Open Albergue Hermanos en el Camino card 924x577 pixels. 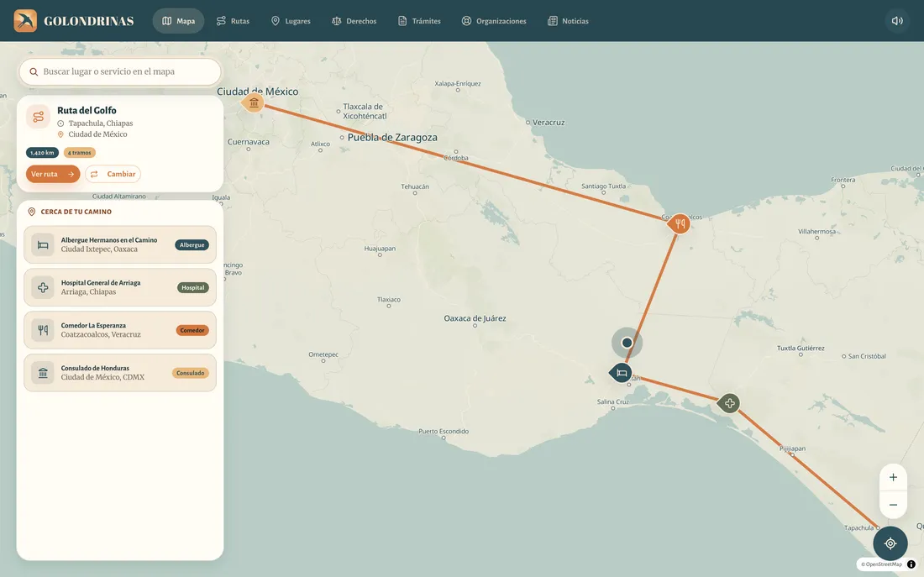[120, 244]
